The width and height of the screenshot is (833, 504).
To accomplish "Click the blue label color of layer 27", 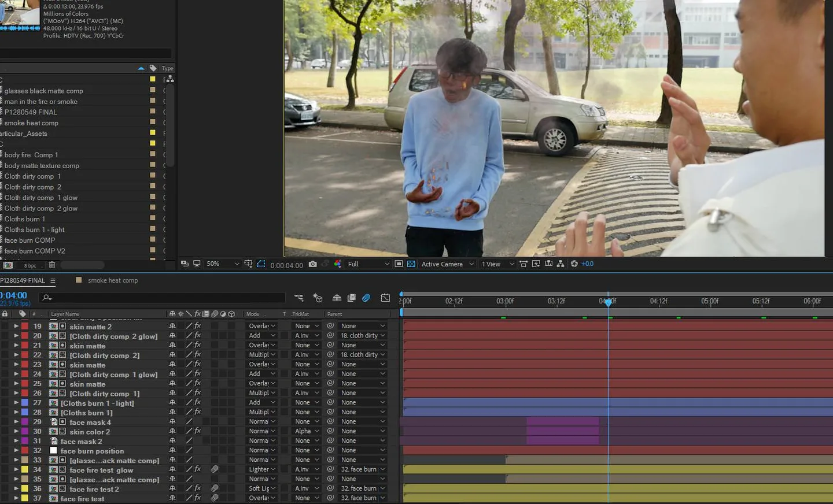I will 25,403.
